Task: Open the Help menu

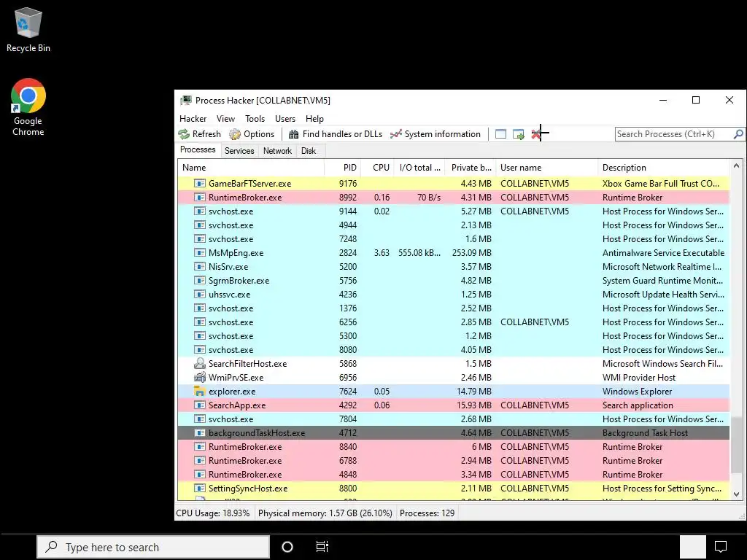Action: pyautogui.click(x=314, y=119)
